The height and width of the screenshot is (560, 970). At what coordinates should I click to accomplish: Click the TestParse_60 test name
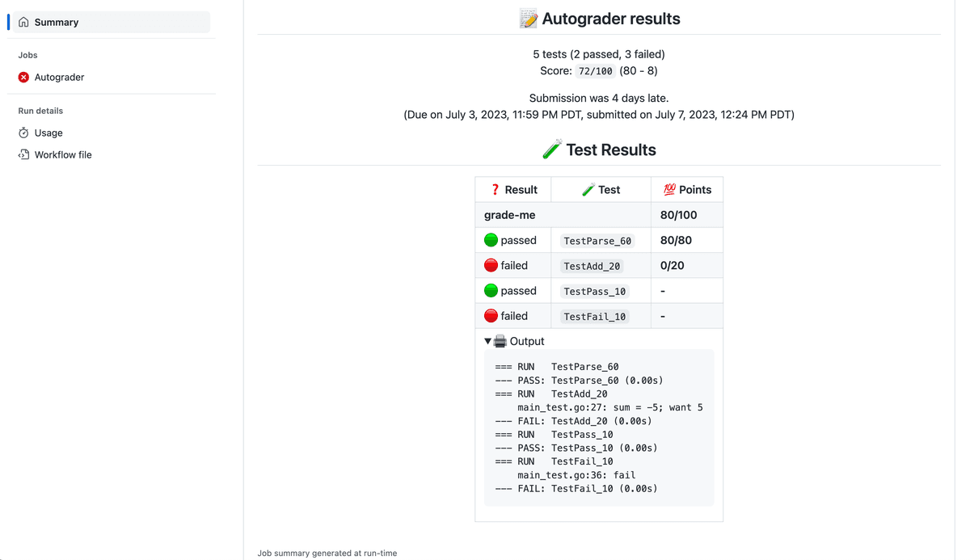597,241
